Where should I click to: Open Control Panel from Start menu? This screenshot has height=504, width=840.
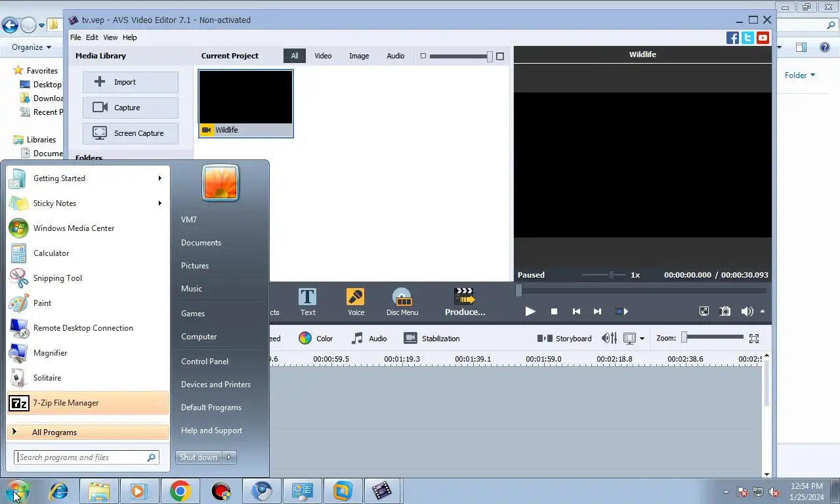click(x=205, y=362)
